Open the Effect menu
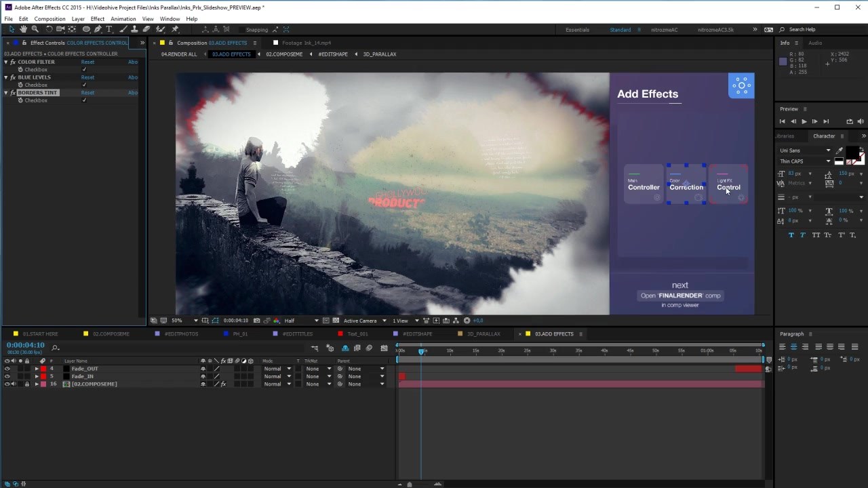868x488 pixels. [x=98, y=19]
